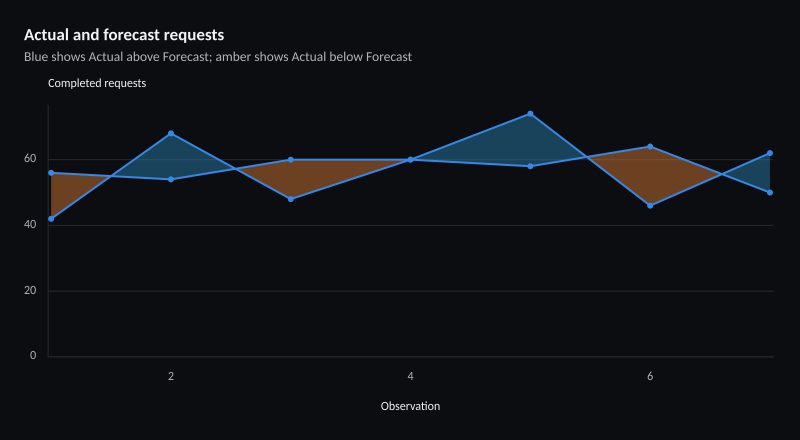The image size is (800, 440).
Task: Click the y-axis tick label 20
Action: 31,290
